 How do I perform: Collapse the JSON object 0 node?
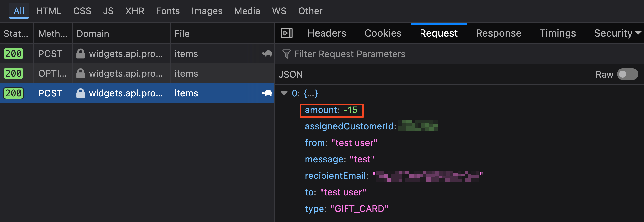pos(284,93)
